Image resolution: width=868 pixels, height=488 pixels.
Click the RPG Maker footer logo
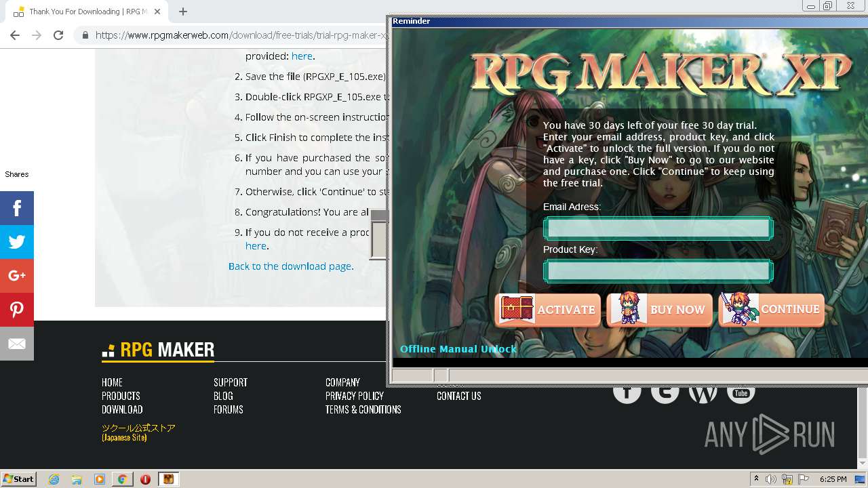[158, 350]
